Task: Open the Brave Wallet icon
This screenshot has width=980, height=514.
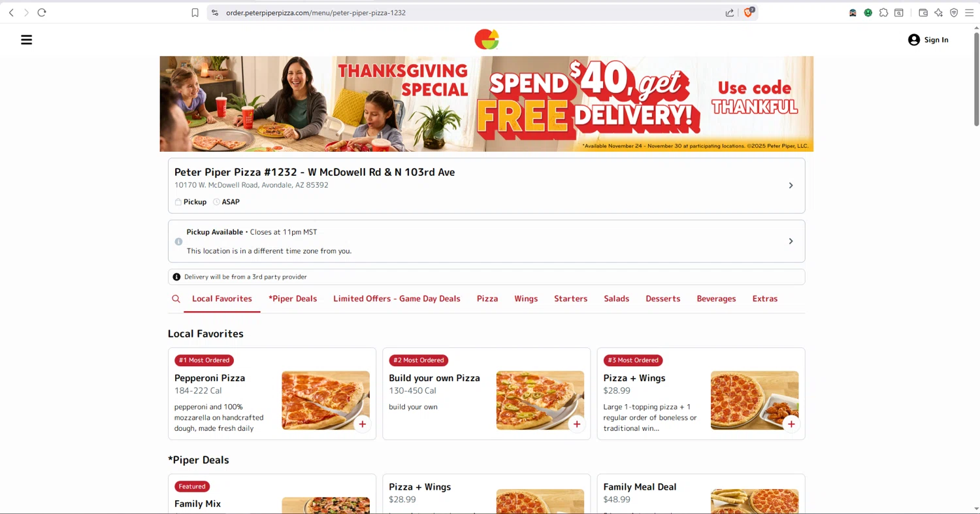Action: tap(923, 12)
